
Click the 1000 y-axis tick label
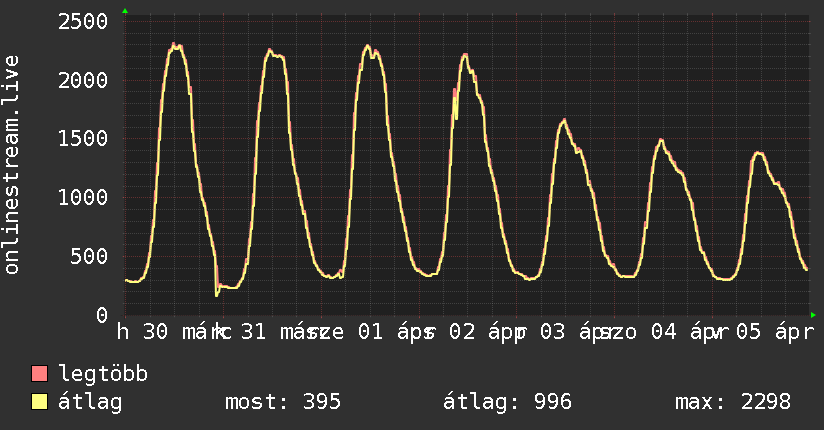coord(82,197)
